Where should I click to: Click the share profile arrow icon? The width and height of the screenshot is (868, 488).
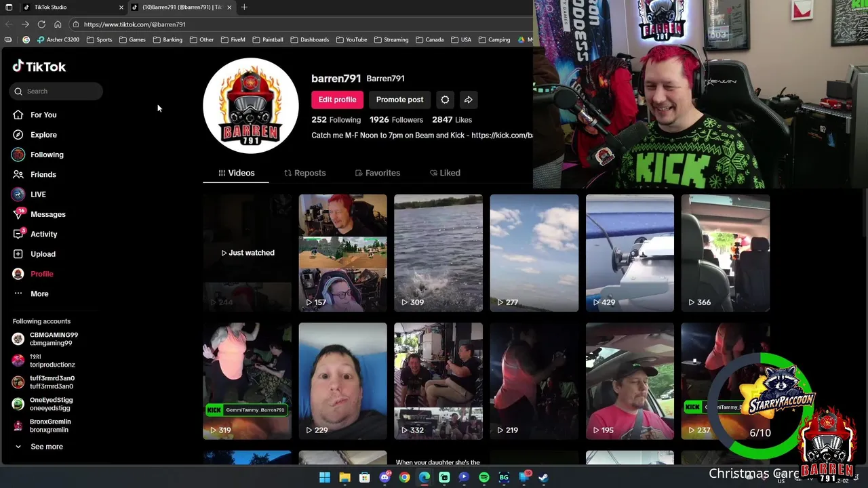(468, 100)
